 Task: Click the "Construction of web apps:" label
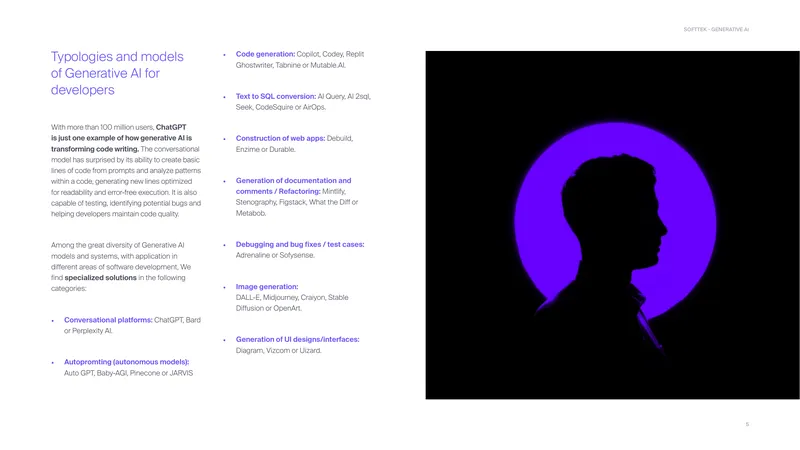(280, 138)
